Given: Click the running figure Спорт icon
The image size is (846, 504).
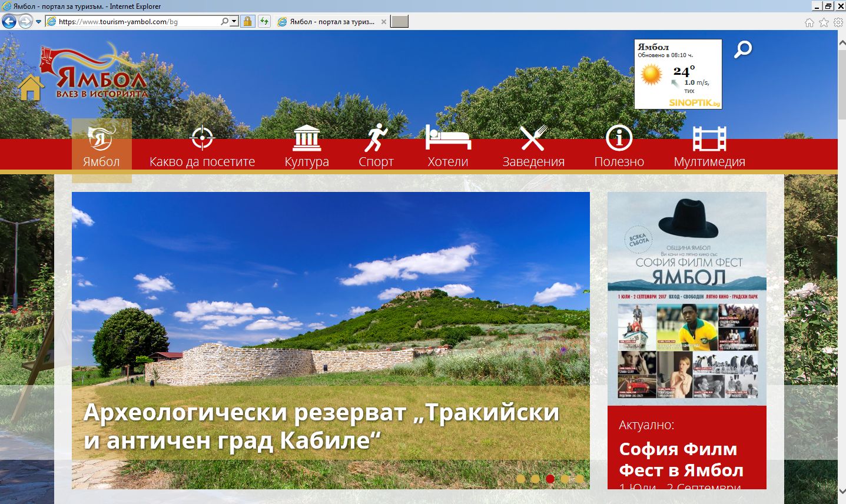Looking at the screenshot, I should (x=376, y=138).
